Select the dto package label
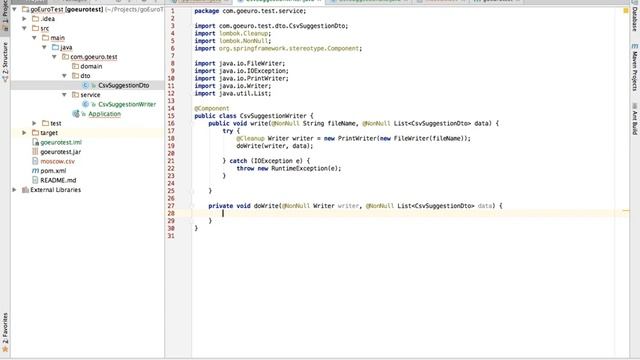The width and height of the screenshot is (640, 360). tap(85, 76)
